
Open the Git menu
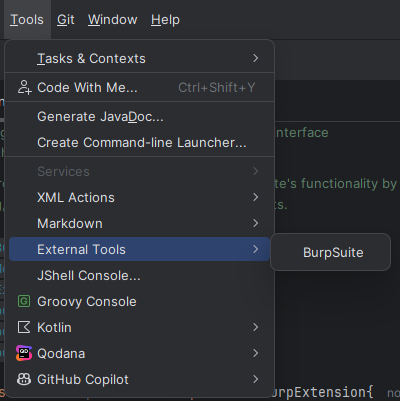[x=66, y=20]
